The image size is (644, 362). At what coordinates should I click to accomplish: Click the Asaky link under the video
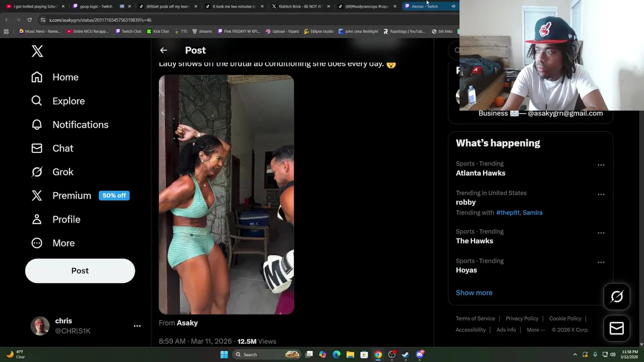pyautogui.click(x=187, y=323)
